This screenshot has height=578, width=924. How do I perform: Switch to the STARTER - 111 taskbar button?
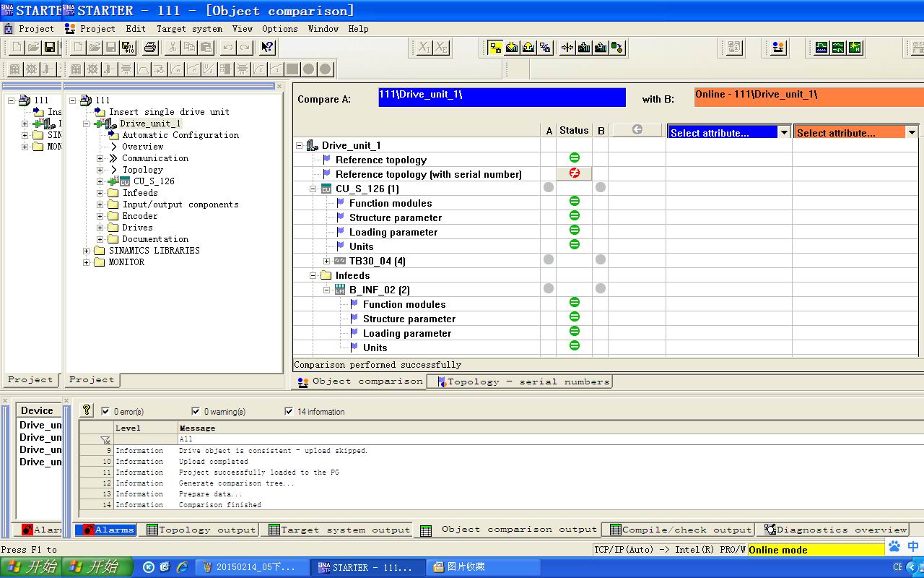(367, 567)
